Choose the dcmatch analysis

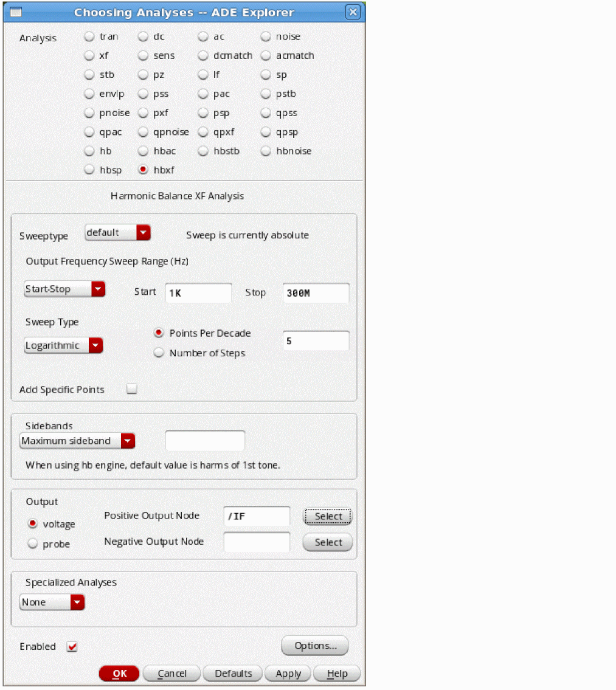click(x=203, y=55)
